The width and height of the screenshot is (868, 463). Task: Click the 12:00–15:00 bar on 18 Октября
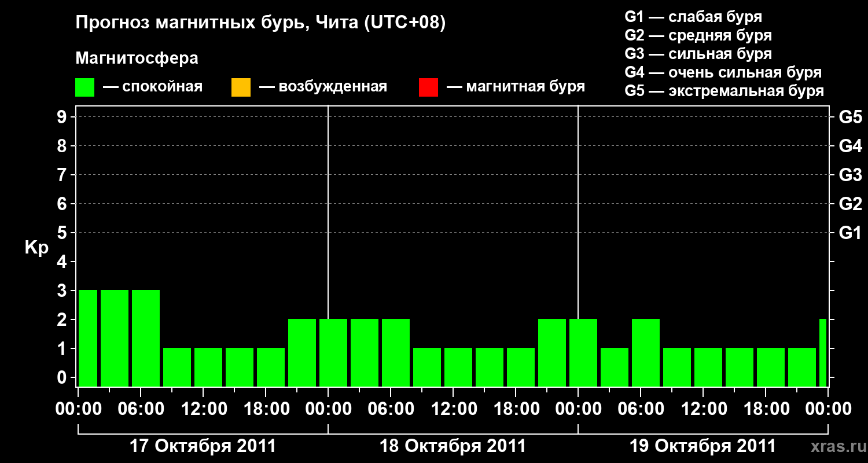tap(458, 367)
